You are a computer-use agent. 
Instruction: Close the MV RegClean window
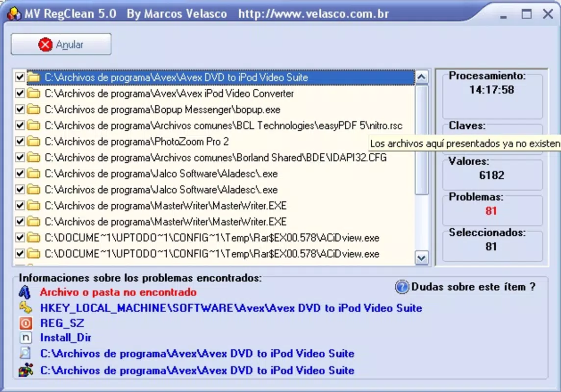click(x=548, y=14)
